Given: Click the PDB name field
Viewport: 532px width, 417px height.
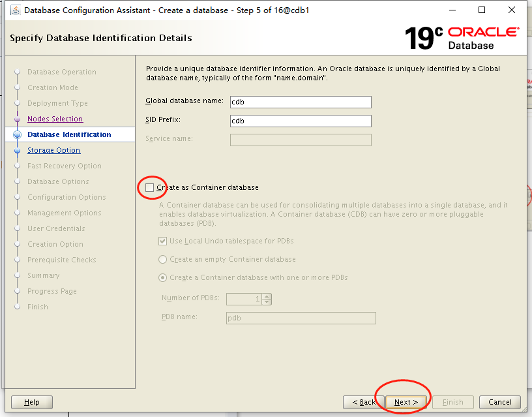Looking at the screenshot, I should click(x=301, y=318).
